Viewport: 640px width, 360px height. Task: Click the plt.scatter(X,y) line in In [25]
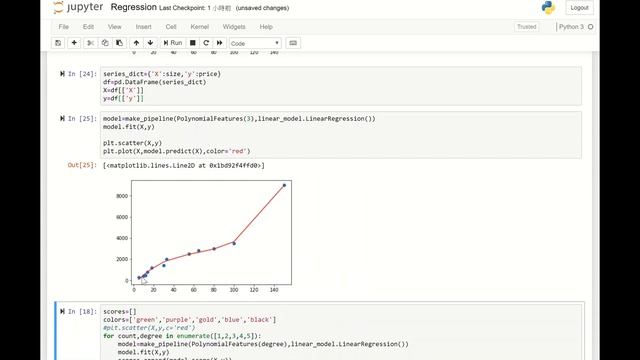pos(132,143)
